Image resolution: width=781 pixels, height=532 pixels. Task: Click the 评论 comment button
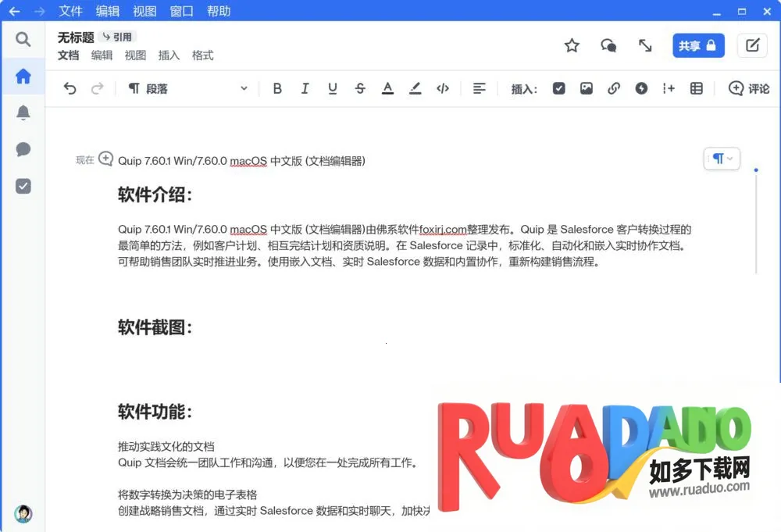(x=749, y=88)
